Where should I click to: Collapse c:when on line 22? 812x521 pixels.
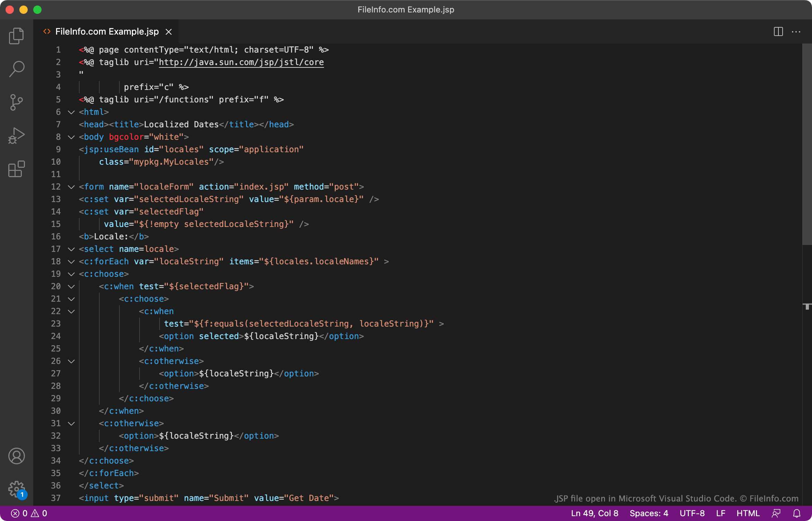[x=71, y=311]
